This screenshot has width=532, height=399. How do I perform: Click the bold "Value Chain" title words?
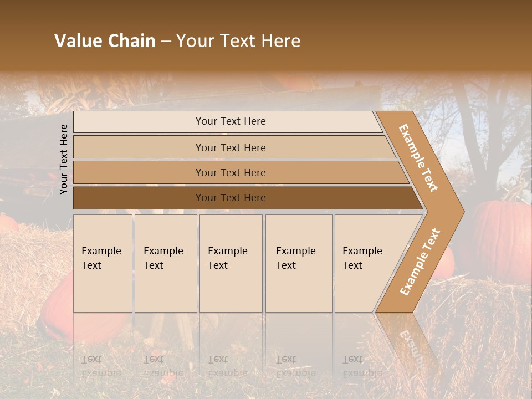(105, 41)
